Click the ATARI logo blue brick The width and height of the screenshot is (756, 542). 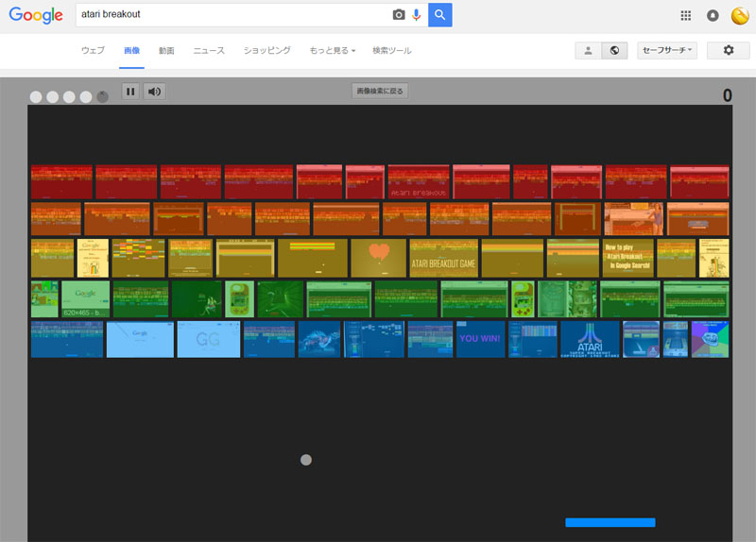[x=590, y=339]
